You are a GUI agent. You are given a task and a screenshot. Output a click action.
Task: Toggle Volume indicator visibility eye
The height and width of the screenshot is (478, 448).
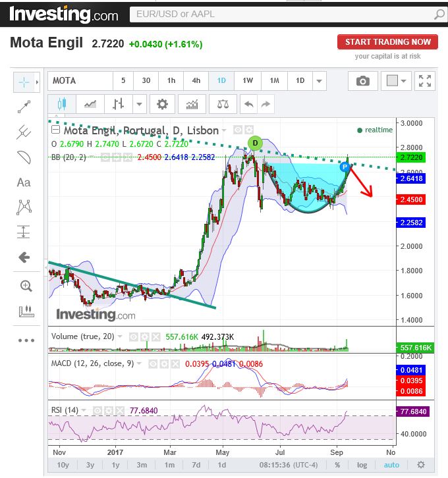pyautogui.click(x=133, y=337)
